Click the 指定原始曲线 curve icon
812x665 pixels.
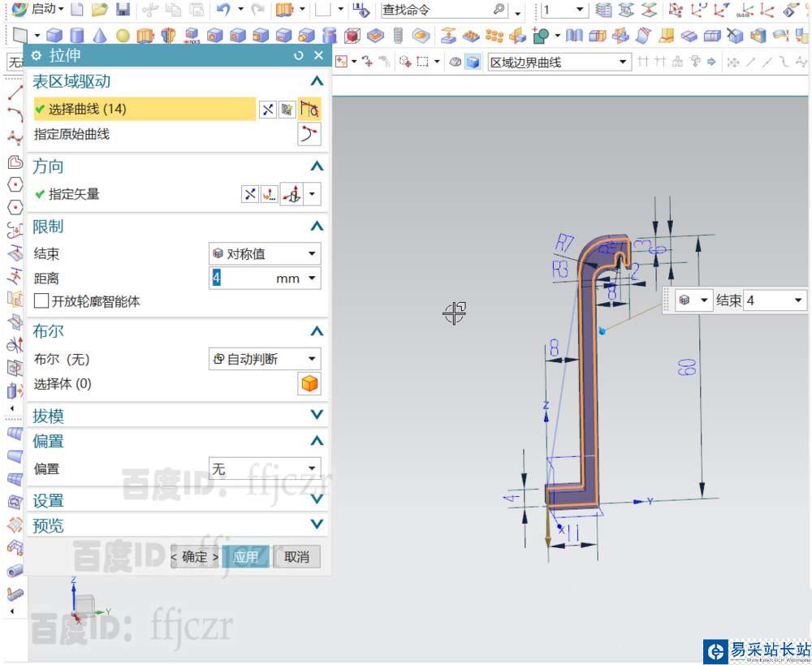pyautogui.click(x=309, y=135)
